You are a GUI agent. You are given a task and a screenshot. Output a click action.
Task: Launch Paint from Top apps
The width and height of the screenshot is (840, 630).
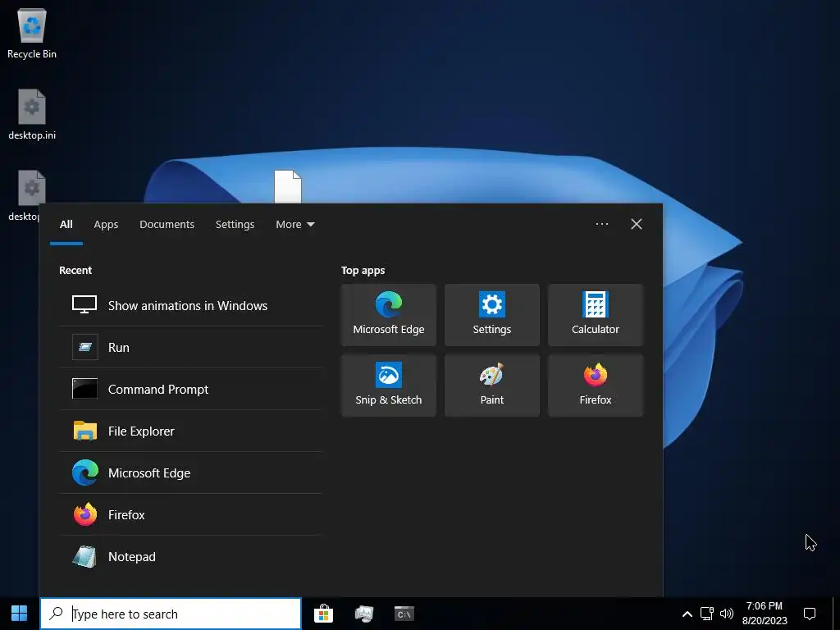[x=492, y=386]
